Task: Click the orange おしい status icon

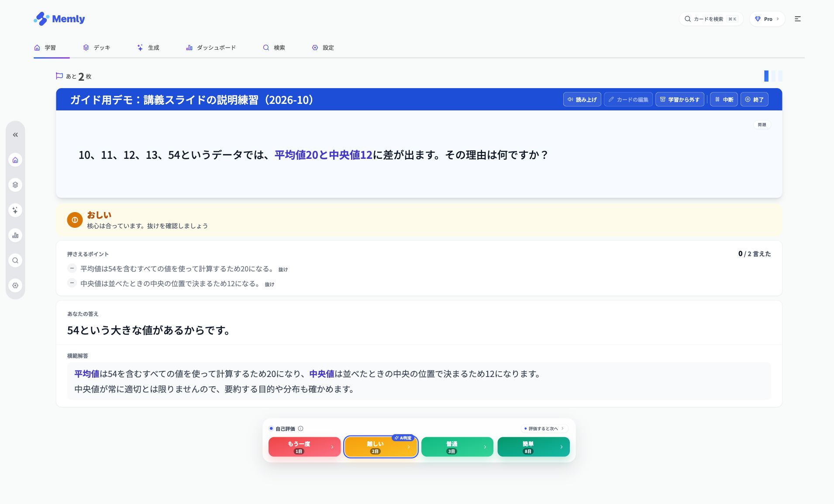Action: [75, 220]
